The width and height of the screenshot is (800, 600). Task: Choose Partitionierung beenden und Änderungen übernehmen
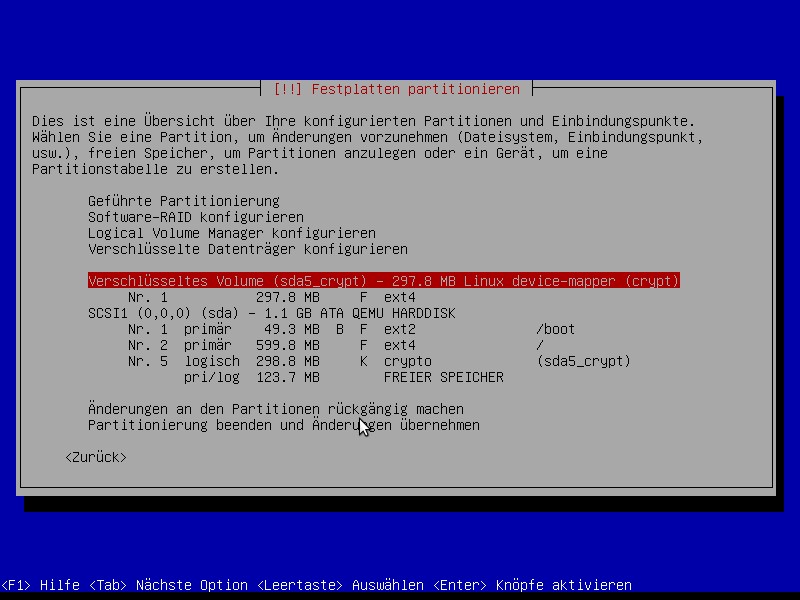pyautogui.click(x=283, y=425)
